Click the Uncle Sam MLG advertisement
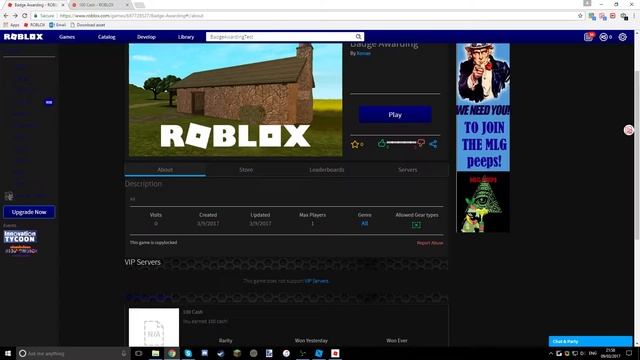Screen dimensions: 640x360 [483, 138]
